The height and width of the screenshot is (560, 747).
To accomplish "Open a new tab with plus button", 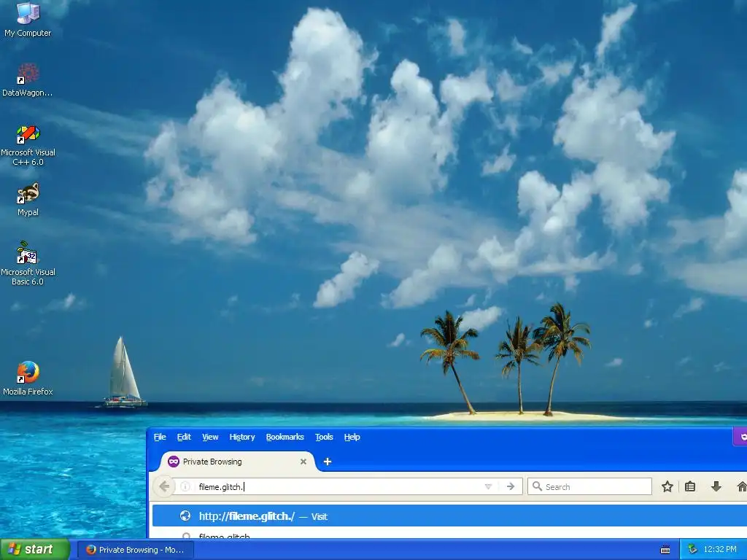I will (328, 462).
